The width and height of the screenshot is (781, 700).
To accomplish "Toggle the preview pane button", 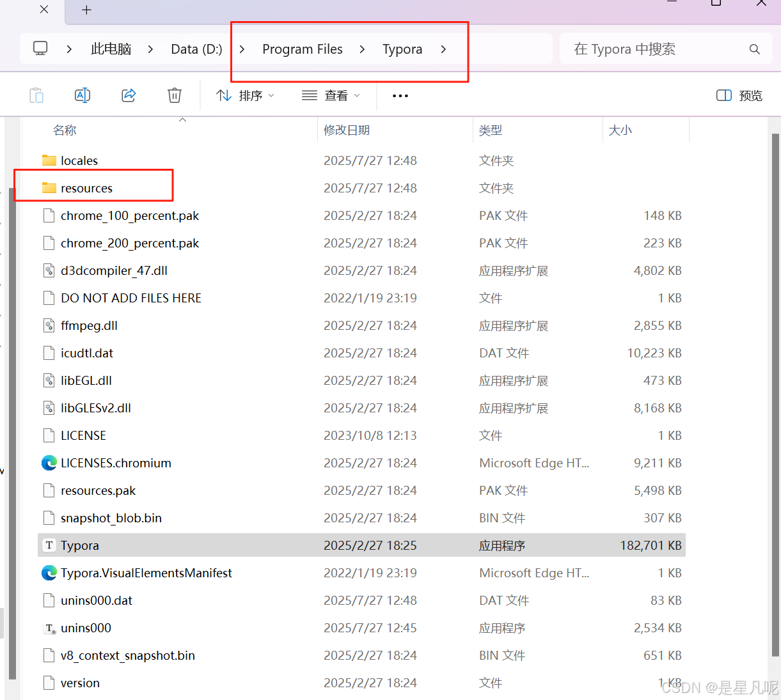I will pyautogui.click(x=739, y=96).
